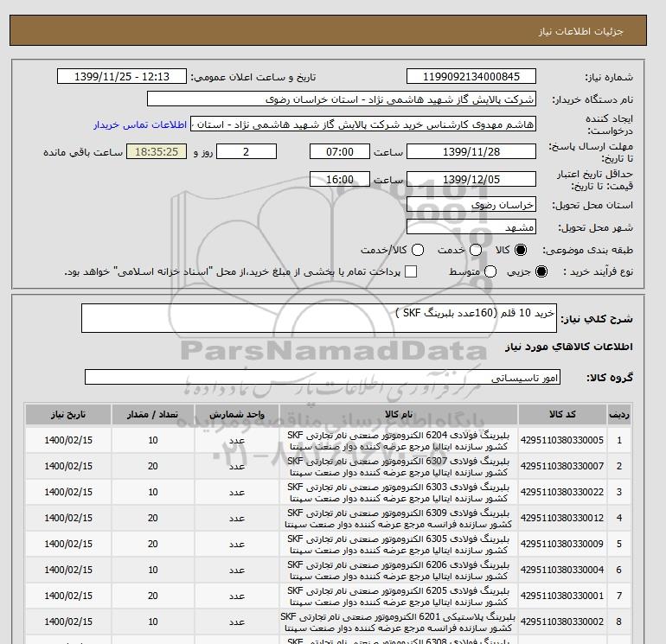Select متوسط purchase process type
Image resolution: width=666 pixels, height=644 pixels.
point(490,271)
